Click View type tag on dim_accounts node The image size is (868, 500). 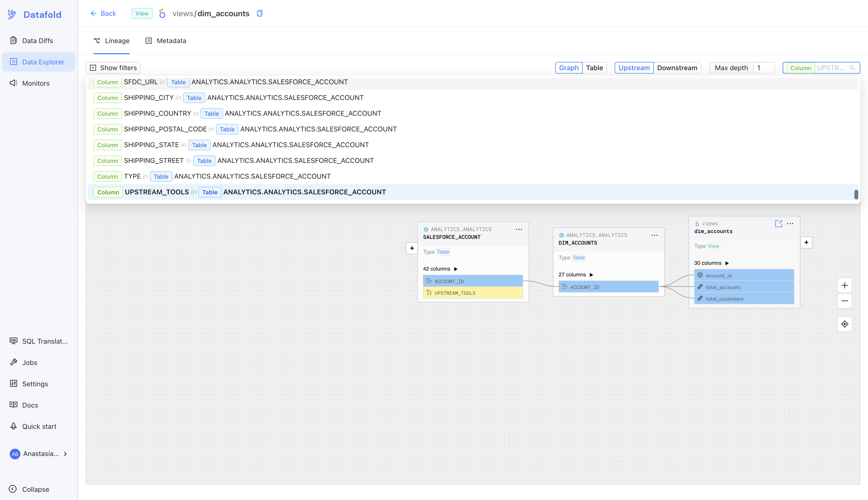point(713,246)
